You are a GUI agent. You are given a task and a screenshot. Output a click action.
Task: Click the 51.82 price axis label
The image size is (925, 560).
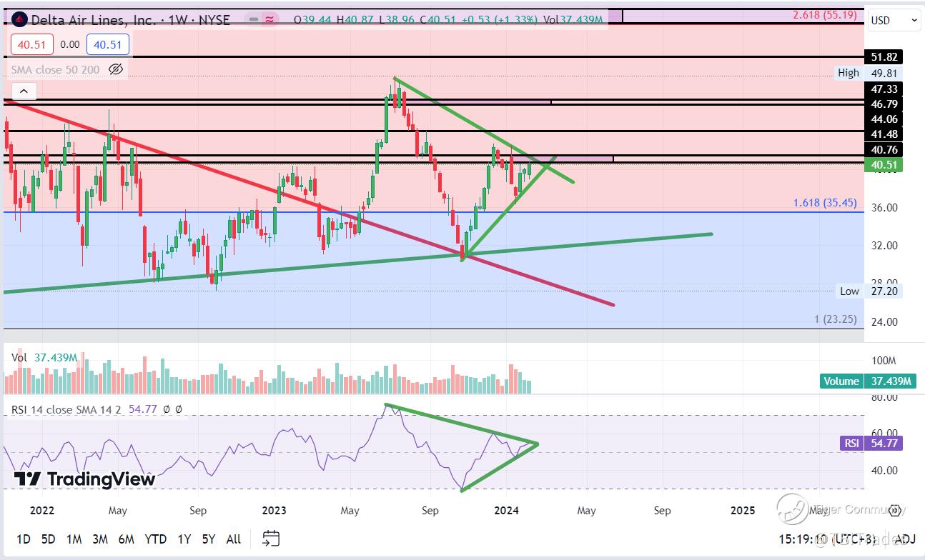(883, 57)
